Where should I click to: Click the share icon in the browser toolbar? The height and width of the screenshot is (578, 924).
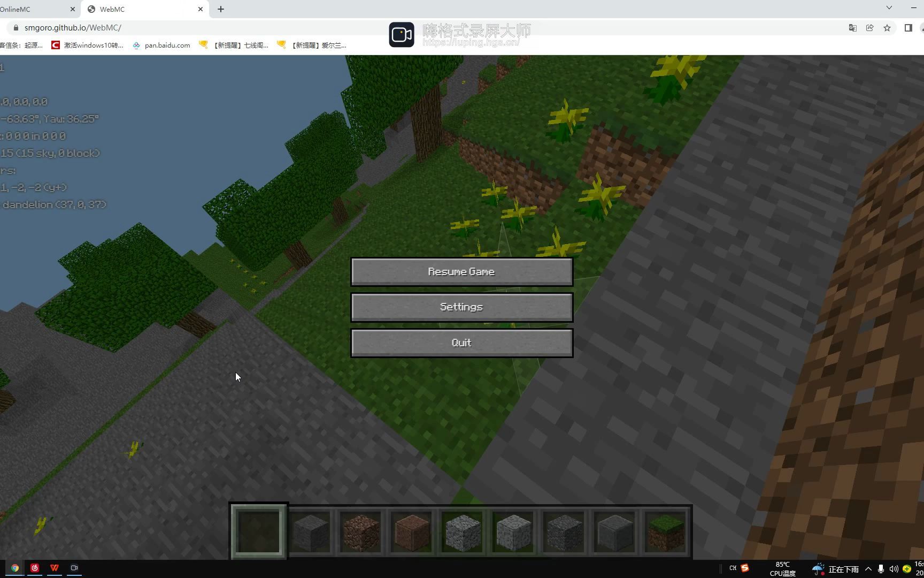tap(869, 27)
